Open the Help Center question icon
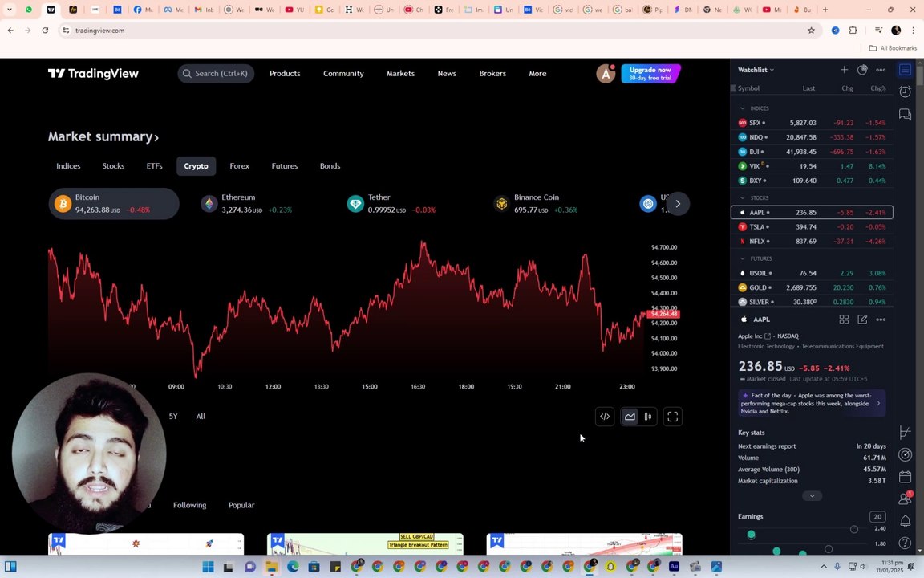Viewport: 924px width, 578px height. tap(905, 543)
